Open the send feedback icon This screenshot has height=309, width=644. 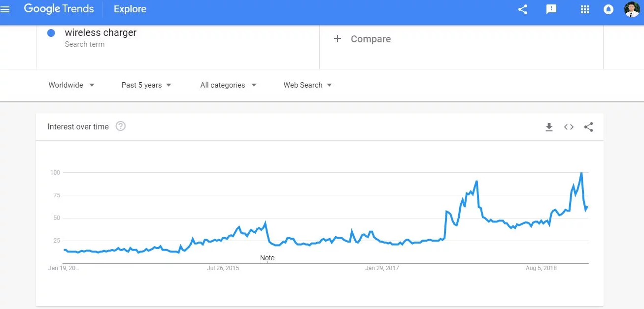click(551, 9)
